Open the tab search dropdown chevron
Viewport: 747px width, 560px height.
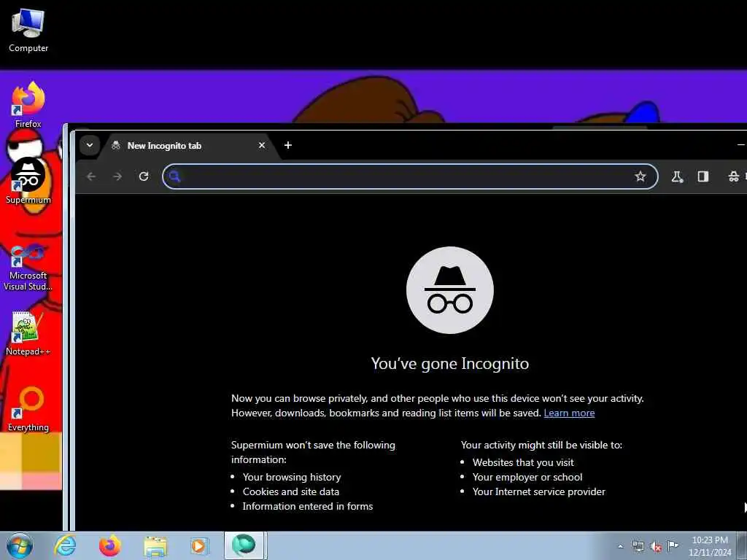tap(90, 145)
